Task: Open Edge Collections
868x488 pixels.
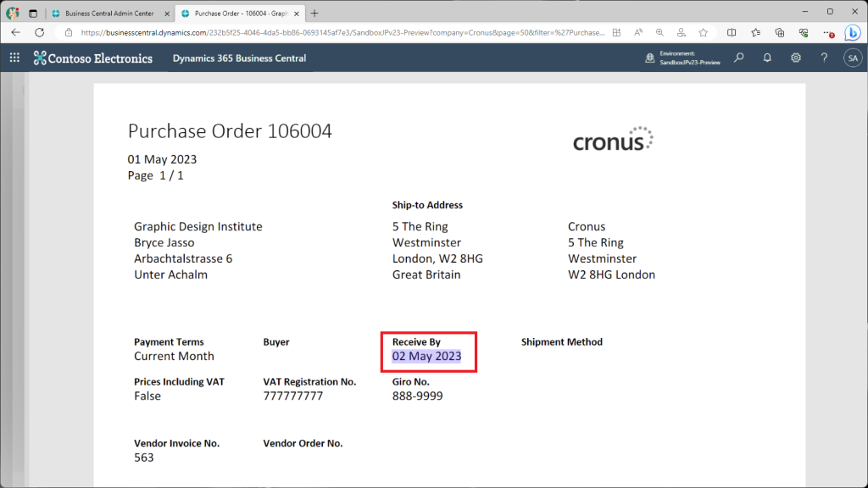Action: tap(780, 33)
